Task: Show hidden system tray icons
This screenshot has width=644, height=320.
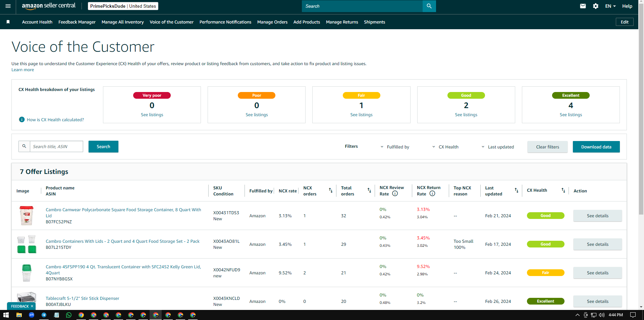Action: tap(577, 315)
